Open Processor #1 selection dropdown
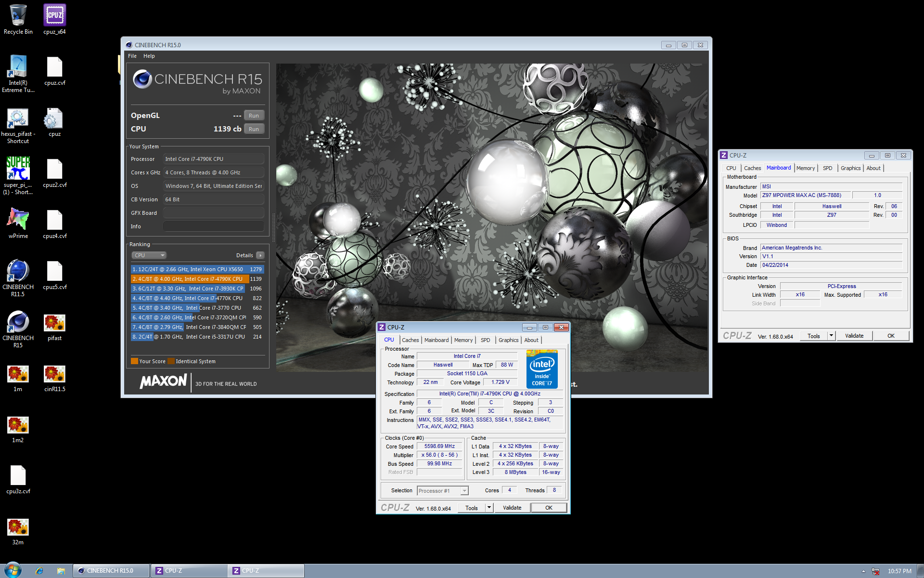This screenshot has height=578, width=924. tap(442, 491)
